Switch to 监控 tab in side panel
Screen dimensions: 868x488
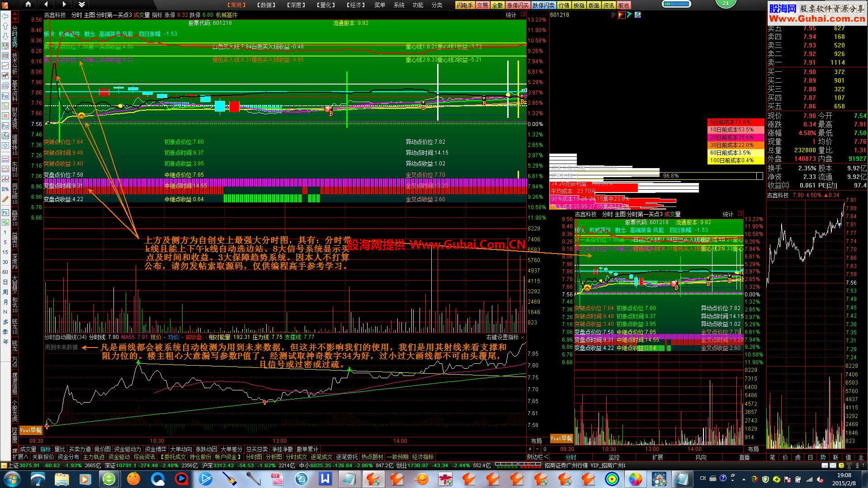point(614,457)
